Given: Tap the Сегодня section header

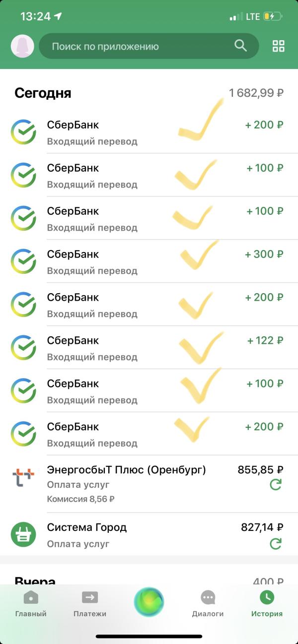Looking at the screenshot, I should pos(43,93).
